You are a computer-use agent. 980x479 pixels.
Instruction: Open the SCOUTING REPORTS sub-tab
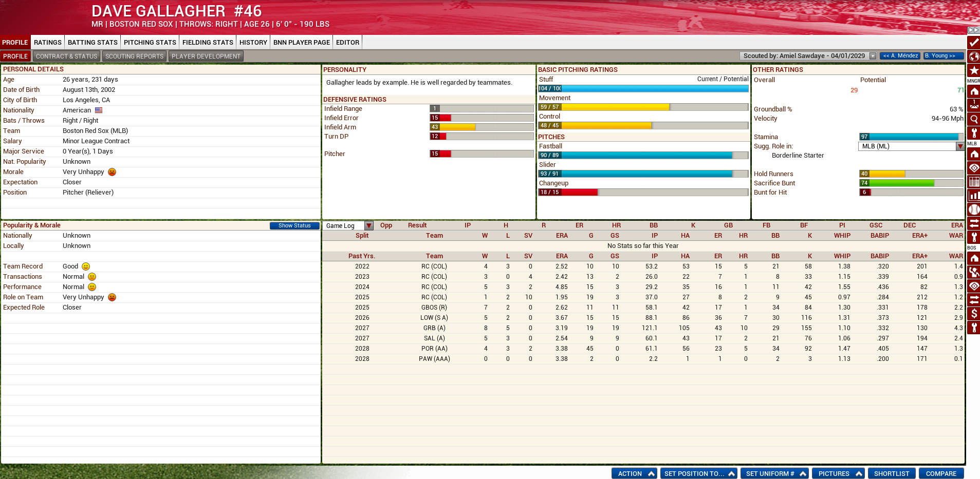click(134, 56)
